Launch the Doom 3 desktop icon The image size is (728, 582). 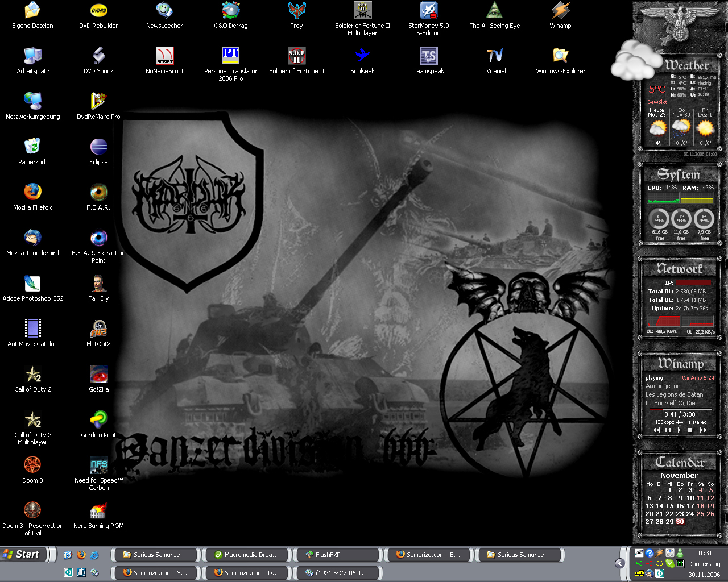pos(32,470)
